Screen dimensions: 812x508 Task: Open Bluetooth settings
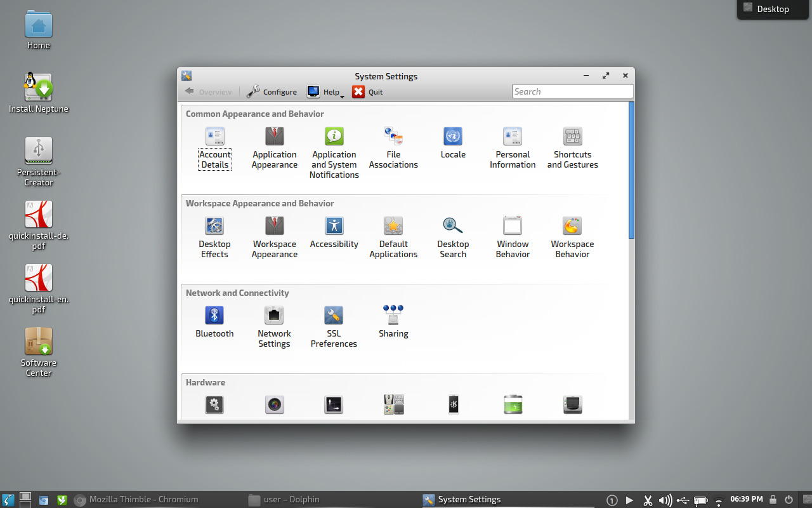tap(214, 321)
